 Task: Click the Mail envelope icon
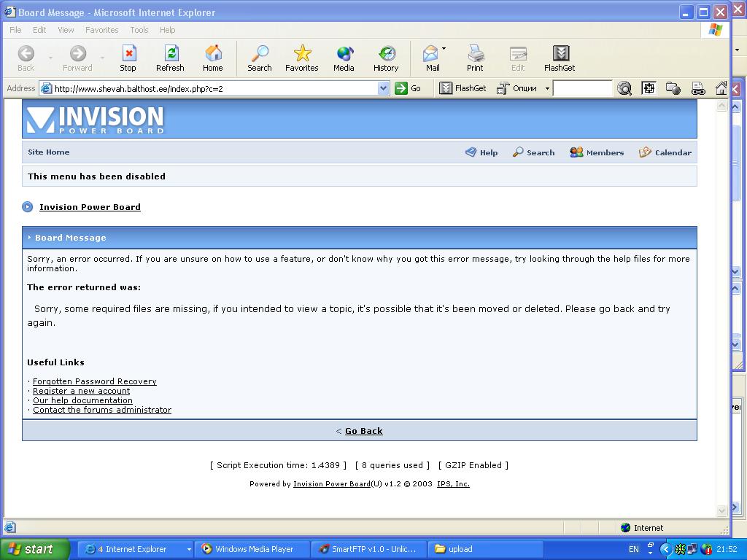point(431,58)
